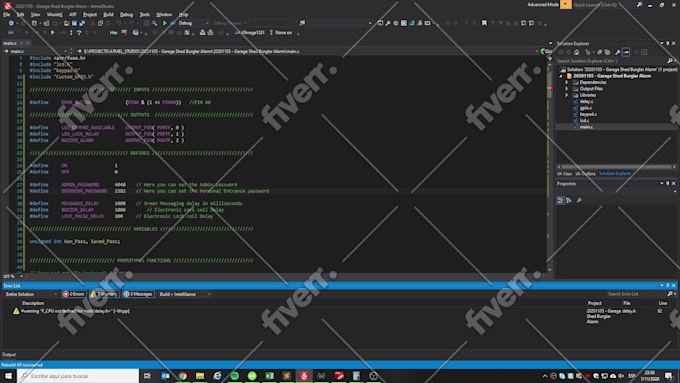Open the Build + IntelliSense dropdown
Viewport: 680px width, 383px height.
click(185, 294)
